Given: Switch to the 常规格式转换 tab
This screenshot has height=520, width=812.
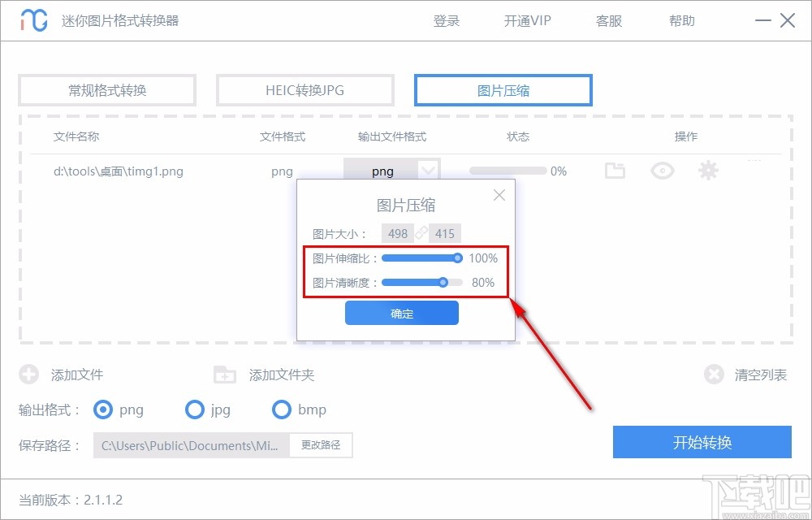Looking at the screenshot, I should pos(106,89).
